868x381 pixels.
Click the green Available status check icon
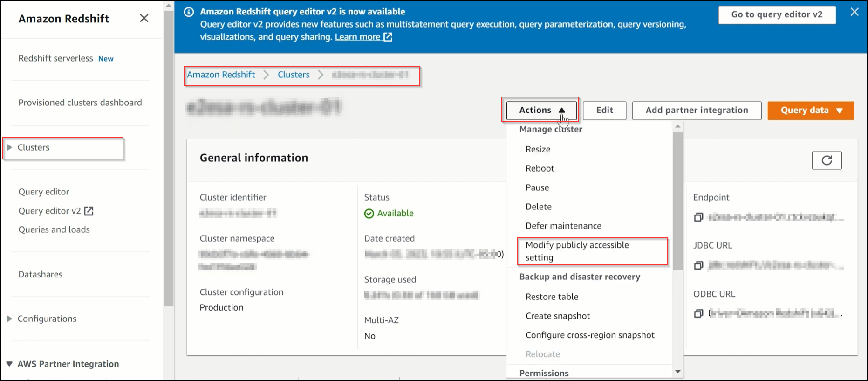(x=369, y=214)
